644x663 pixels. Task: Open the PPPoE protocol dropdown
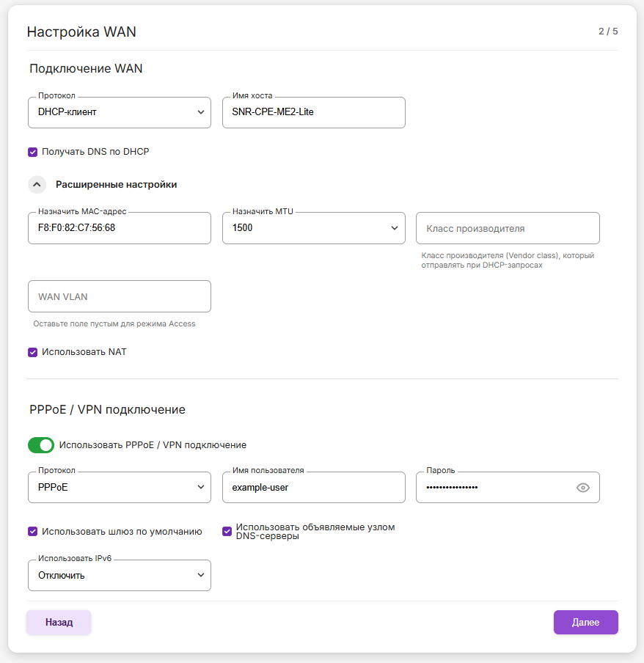[120, 488]
